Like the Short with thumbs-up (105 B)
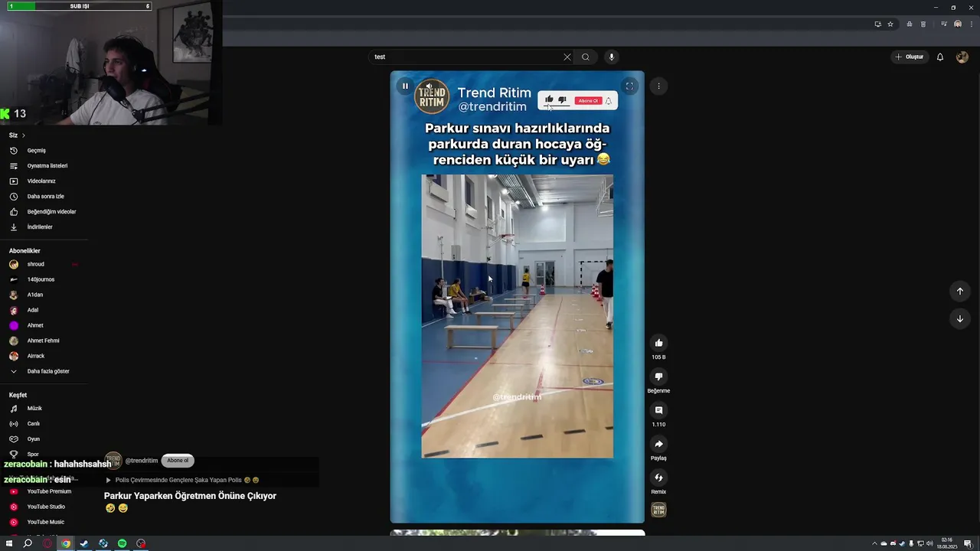The height and width of the screenshot is (551, 980). (x=658, y=343)
